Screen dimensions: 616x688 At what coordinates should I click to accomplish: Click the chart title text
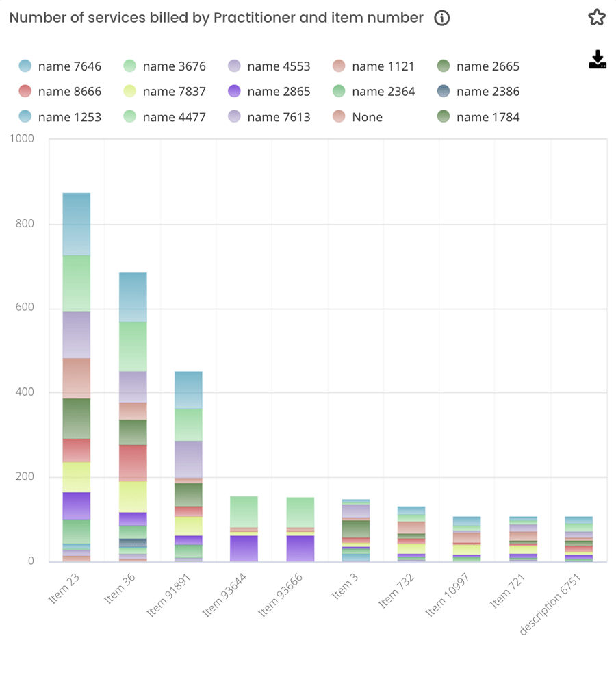(214, 18)
